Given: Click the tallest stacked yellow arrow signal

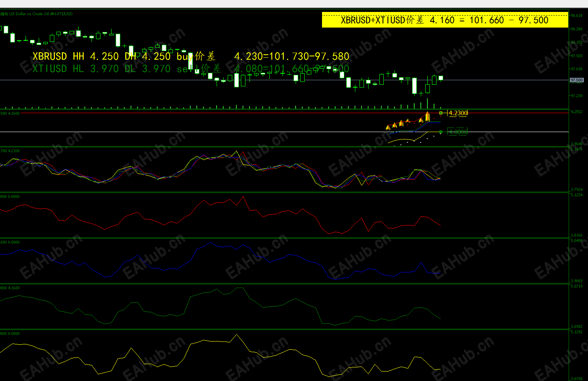Looking at the screenshot, I should pyautogui.click(x=427, y=116).
